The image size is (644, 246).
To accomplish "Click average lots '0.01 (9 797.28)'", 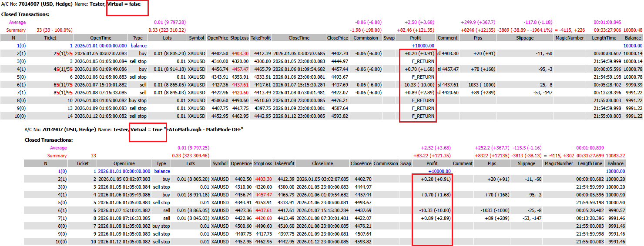I will pyautogui.click(x=170, y=22).
